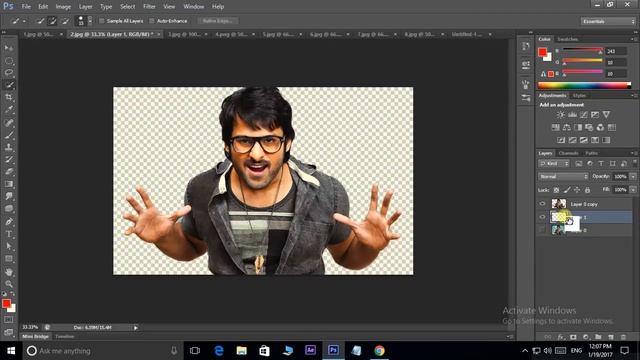The width and height of the screenshot is (640, 360).
Task: Toggle lock transparent pixels
Action: (556, 190)
